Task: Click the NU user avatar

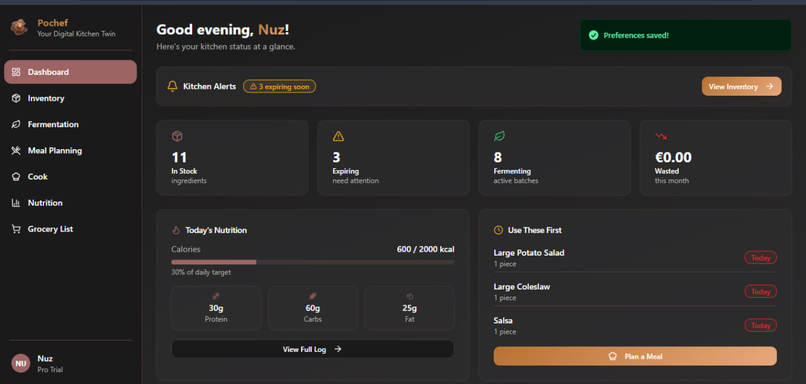Action: pos(21,363)
